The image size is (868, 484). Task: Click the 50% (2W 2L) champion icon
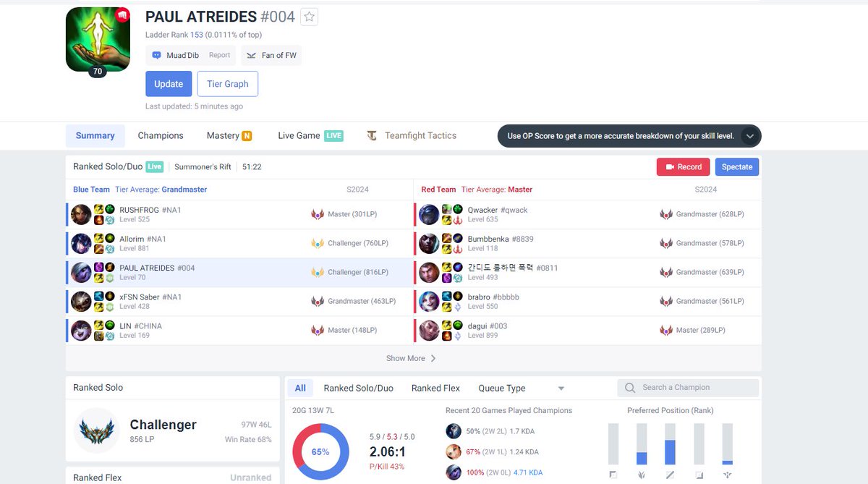(x=454, y=431)
